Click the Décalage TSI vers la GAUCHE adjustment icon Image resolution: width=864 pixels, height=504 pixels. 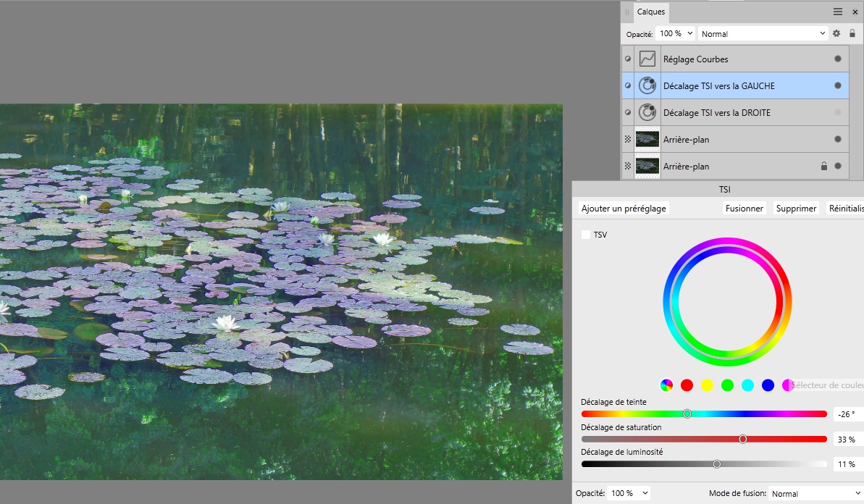click(x=647, y=85)
